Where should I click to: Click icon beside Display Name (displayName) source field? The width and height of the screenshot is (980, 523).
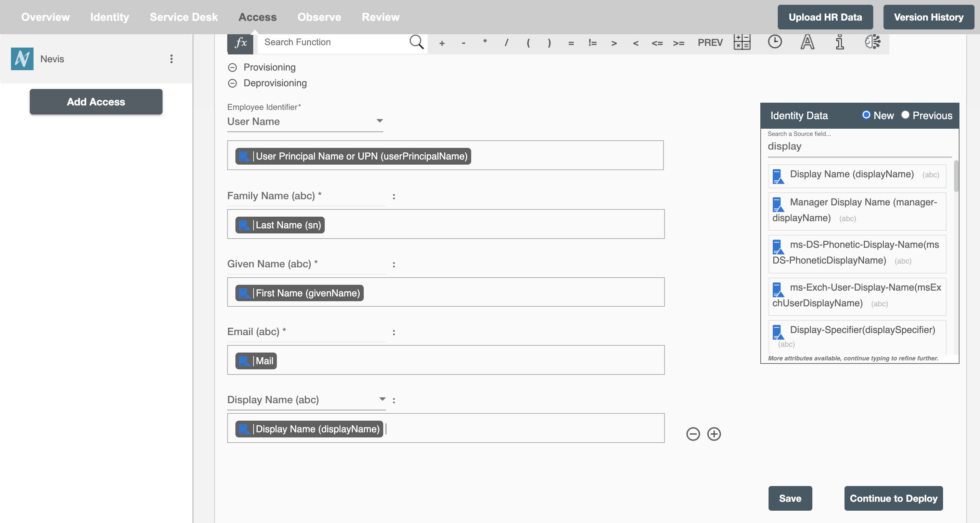click(x=778, y=176)
